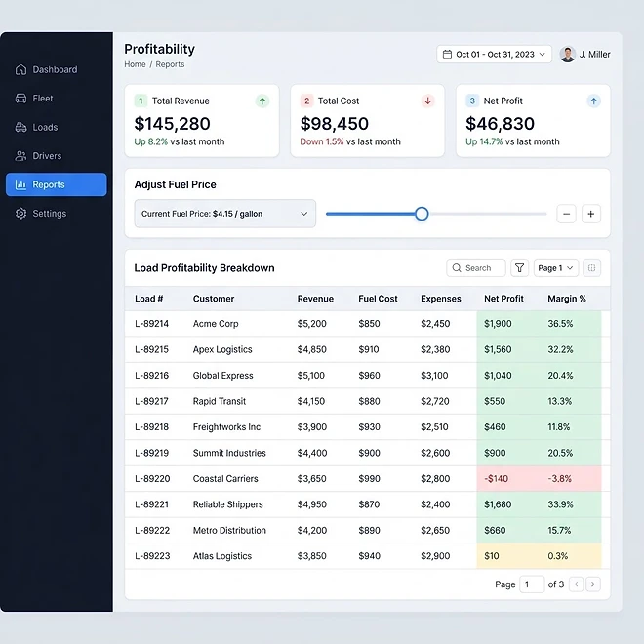Image resolution: width=644 pixels, height=644 pixels.
Task: Click the Search field in breakdown table
Action: point(476,267)
